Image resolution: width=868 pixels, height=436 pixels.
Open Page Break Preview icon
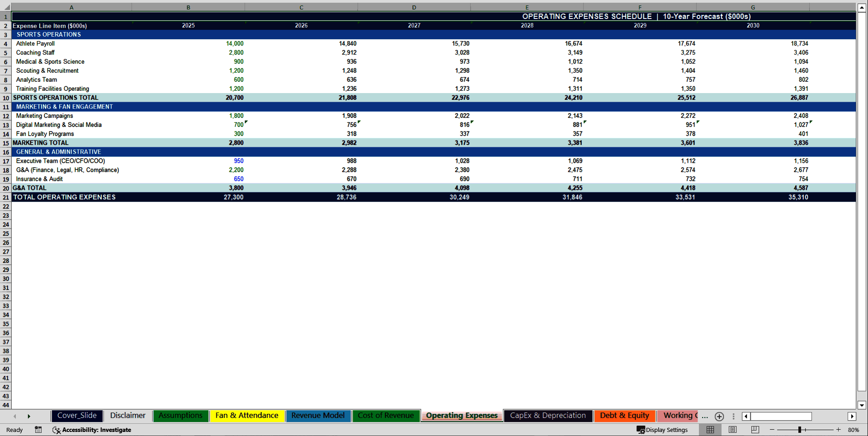tap(754, 430)
